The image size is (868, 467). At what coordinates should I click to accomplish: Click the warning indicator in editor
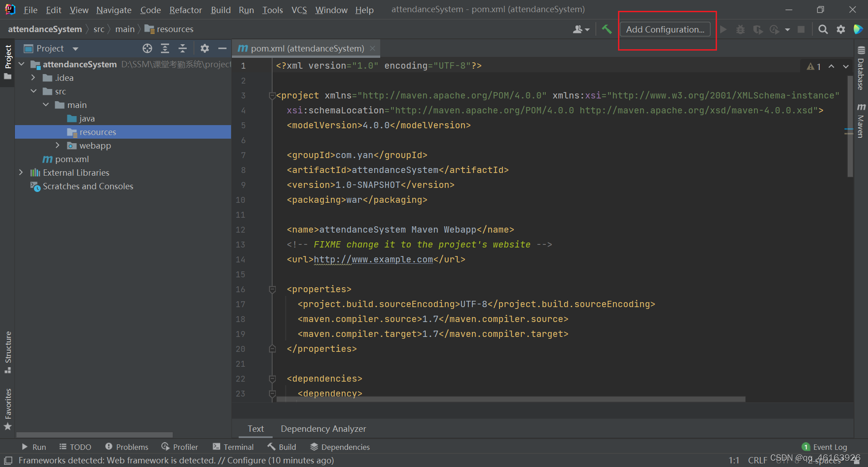814,66
